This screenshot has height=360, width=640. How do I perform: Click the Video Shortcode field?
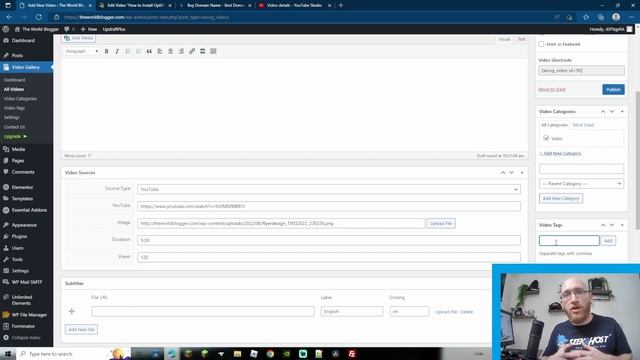581,71
